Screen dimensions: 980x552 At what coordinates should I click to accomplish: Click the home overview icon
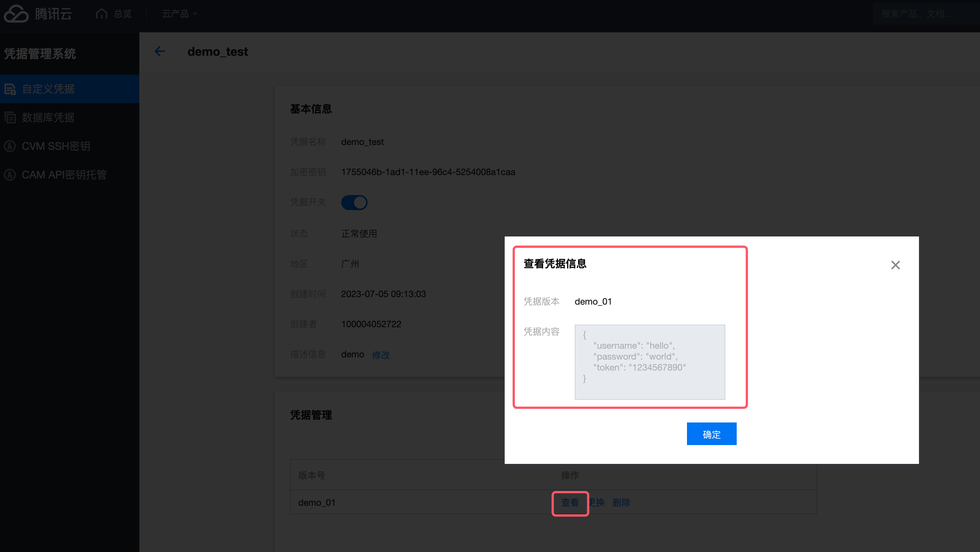[x=102, y=14]
